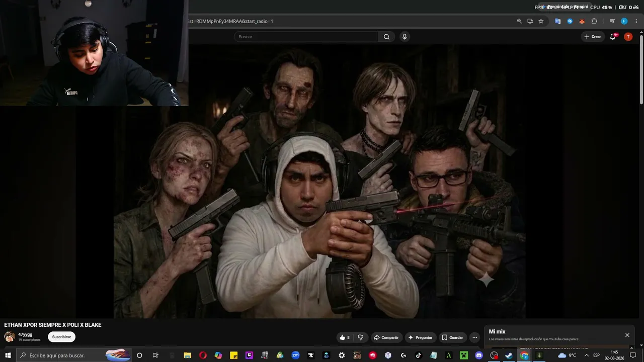Close the Mi mix playlist panel
The width and height of the screenshot is (644, 362).
pos(627,335)
